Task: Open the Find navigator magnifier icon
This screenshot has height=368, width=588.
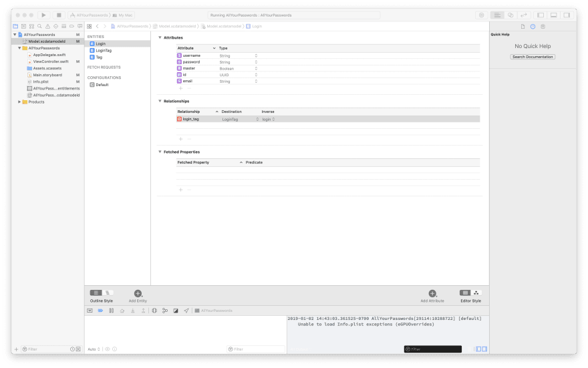Action: [39, 26]
